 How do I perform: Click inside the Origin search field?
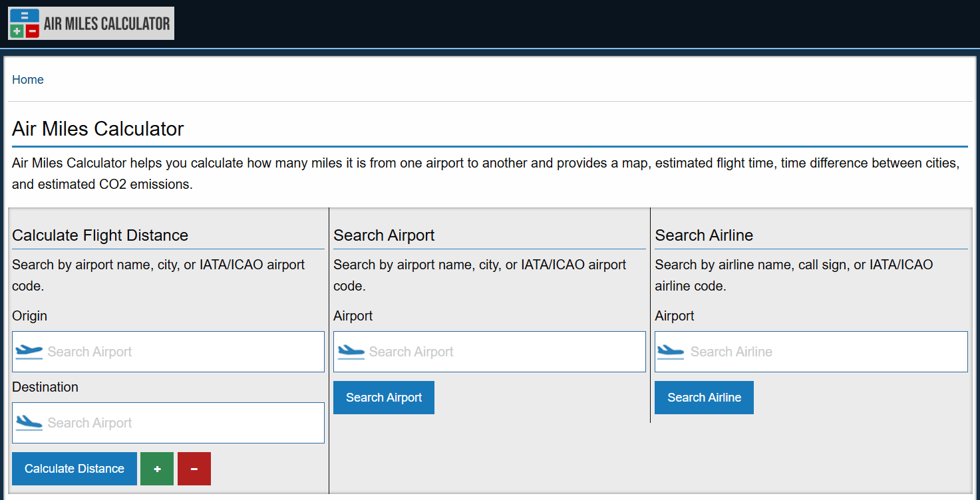pyautogui.click(x=166, y=351)
